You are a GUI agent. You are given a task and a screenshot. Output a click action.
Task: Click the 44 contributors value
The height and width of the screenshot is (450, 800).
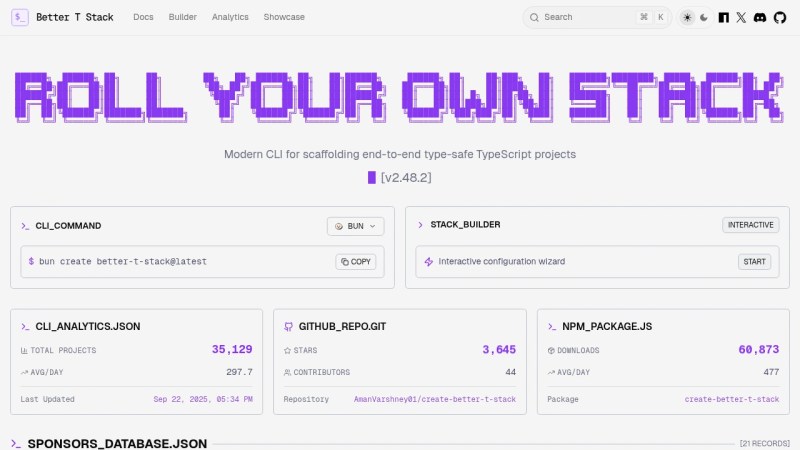[x=511, y=372]
